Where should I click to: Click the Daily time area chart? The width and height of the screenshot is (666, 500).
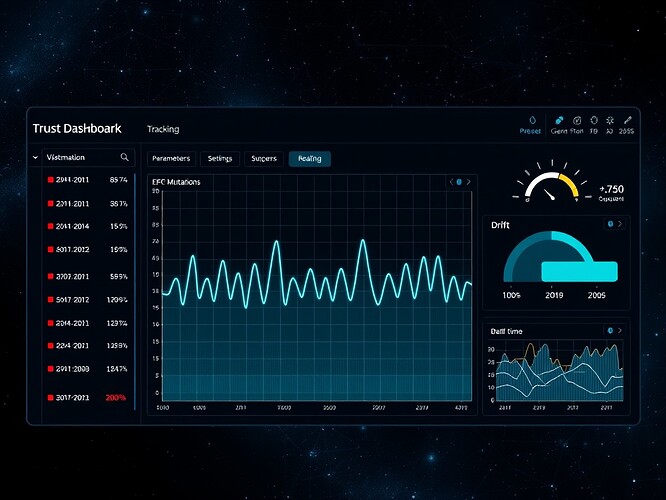[559, 372]
